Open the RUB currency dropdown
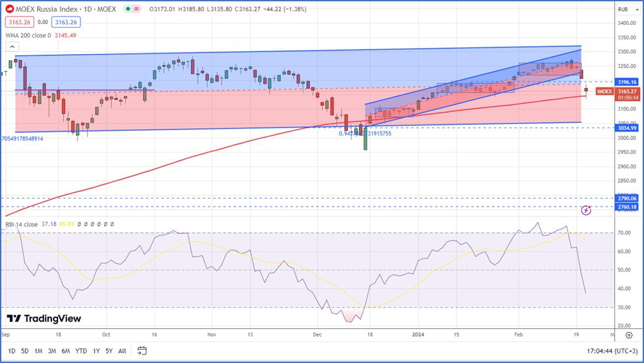Screen dimensions: 644x363 (628, 9)
